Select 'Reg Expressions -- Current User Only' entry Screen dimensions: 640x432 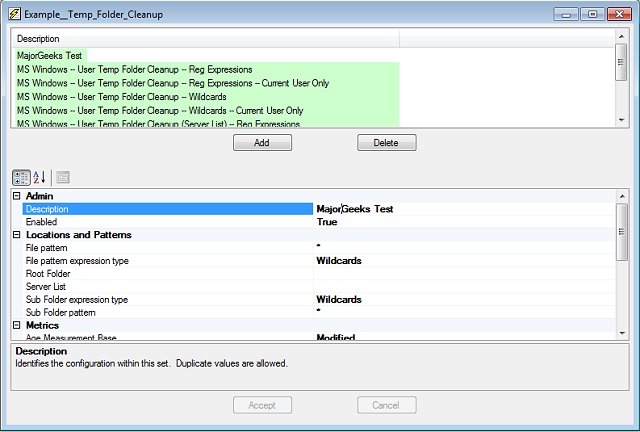click(x=207, y=83)
